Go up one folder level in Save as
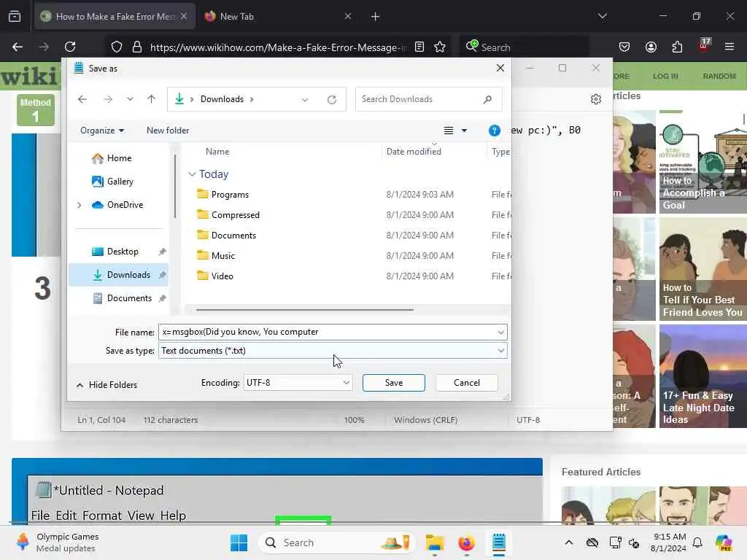This screenshot has height=560, width=747. [152, 99]
